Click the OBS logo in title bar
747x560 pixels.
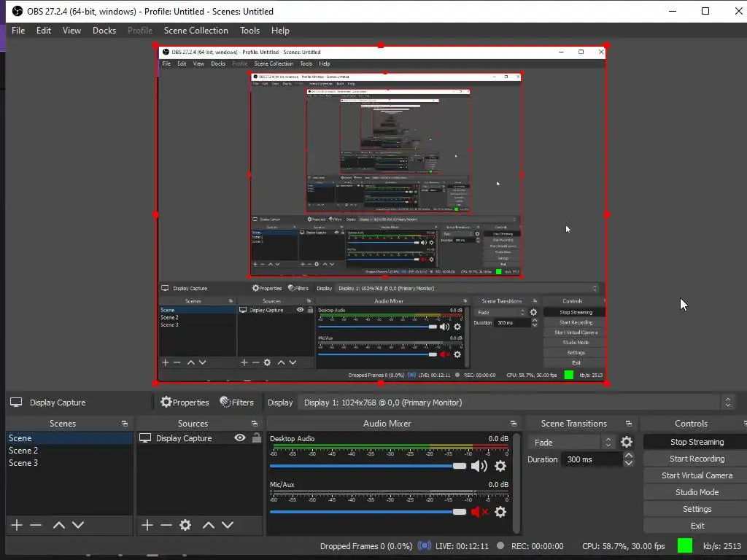point(18,11)
